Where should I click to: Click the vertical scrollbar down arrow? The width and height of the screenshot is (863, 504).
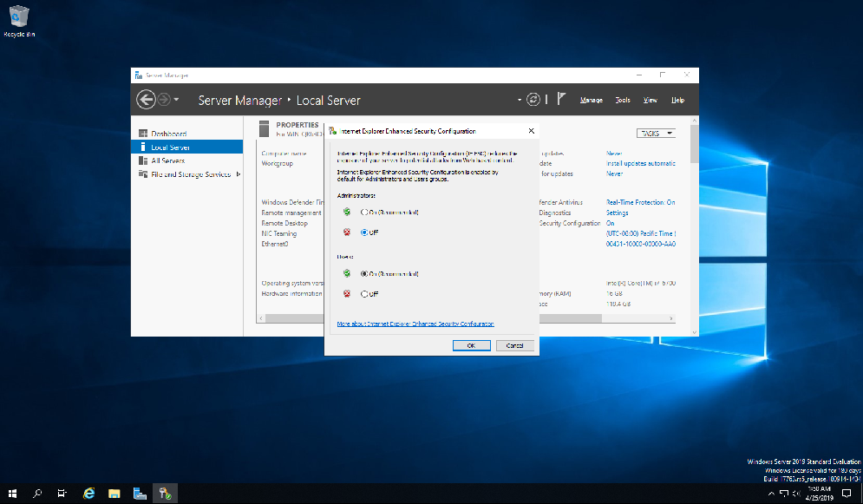tap(695, 332)
